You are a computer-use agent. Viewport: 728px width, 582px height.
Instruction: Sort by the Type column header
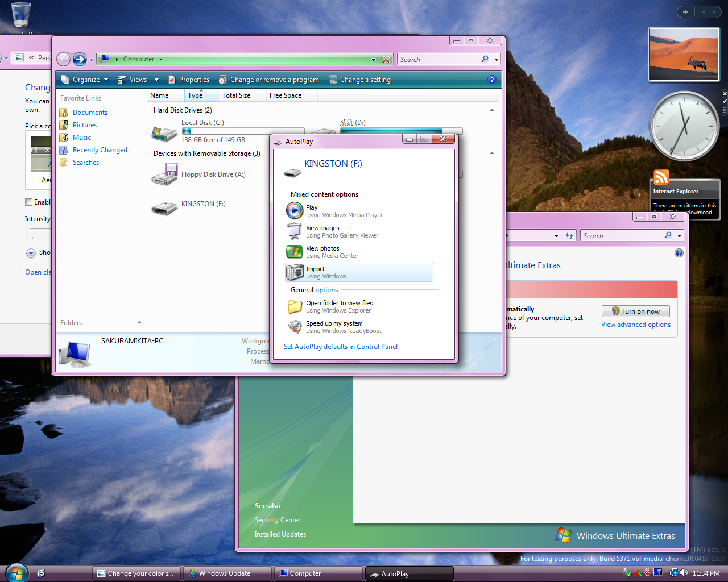[x=201, y=95]
